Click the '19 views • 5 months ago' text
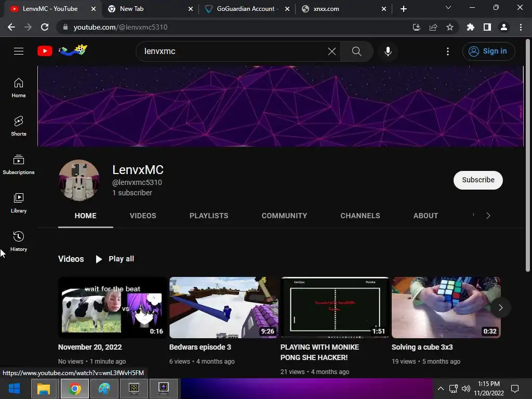Screen dimensions: 532x399 click(x=426, y=362)
